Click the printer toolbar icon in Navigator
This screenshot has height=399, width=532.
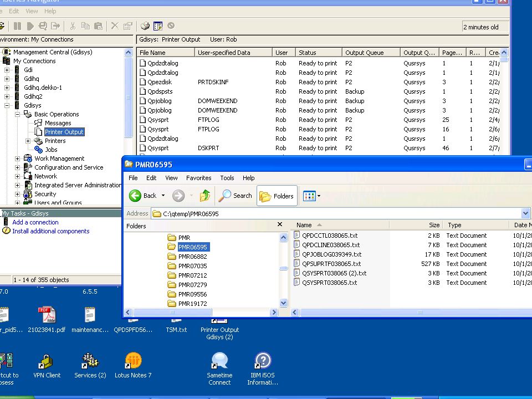pos(145,26)
